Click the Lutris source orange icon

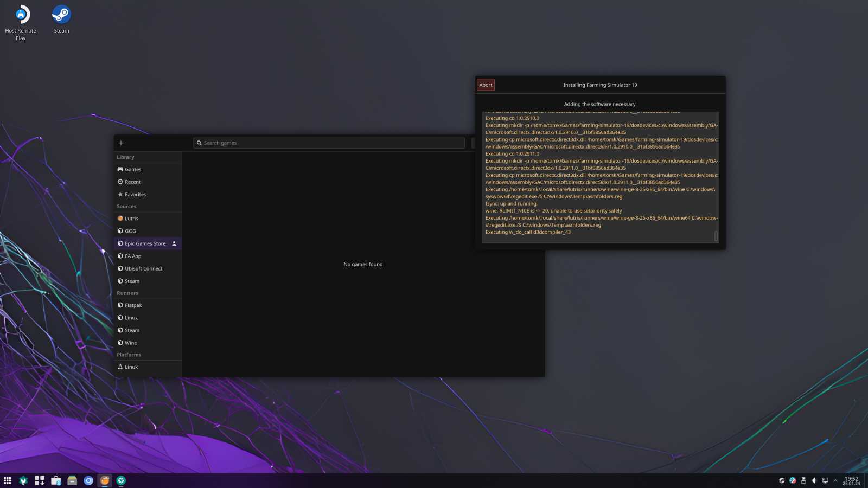coord(120,219)
